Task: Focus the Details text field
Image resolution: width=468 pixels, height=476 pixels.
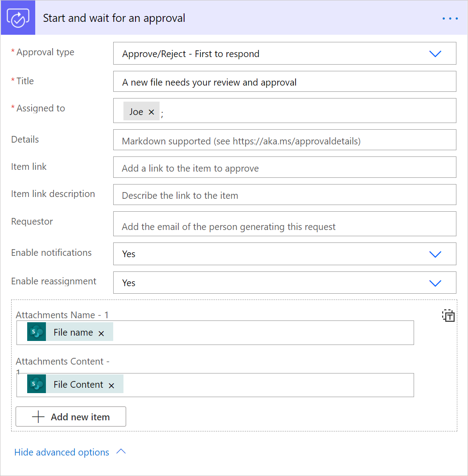Action: [x=284, y=141]
